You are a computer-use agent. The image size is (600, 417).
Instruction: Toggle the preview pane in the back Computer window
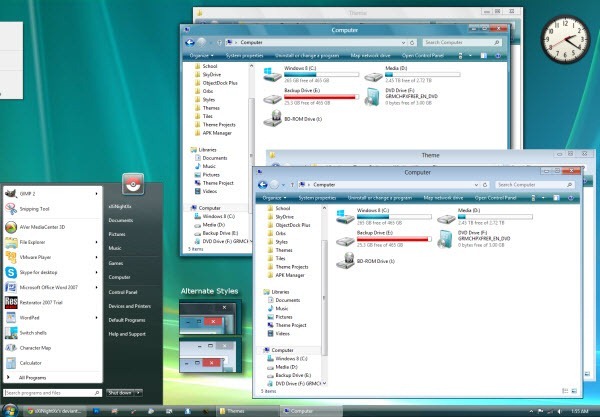pyautogui.click(x=484, y=55)
